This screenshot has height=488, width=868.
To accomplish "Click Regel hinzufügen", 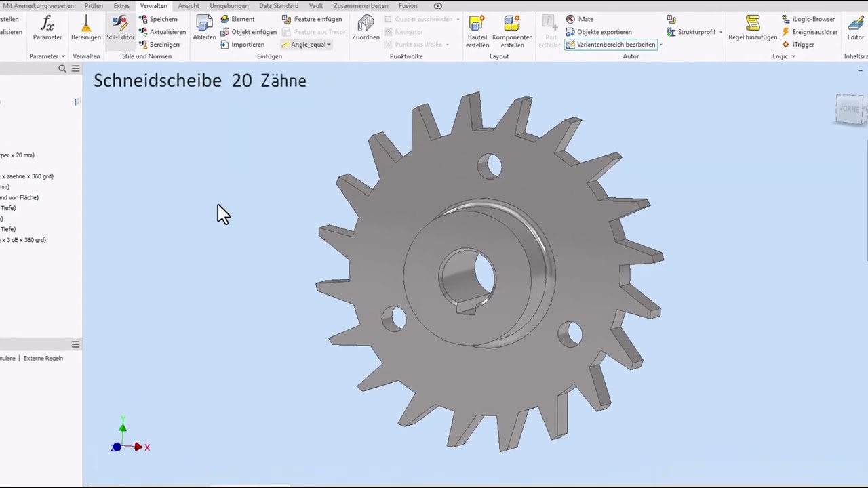I will pyautogui.click(x=753, y=28).
